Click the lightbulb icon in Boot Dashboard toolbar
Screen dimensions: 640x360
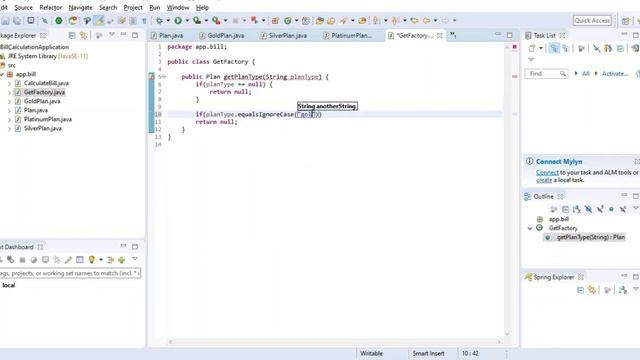[92, 260]
